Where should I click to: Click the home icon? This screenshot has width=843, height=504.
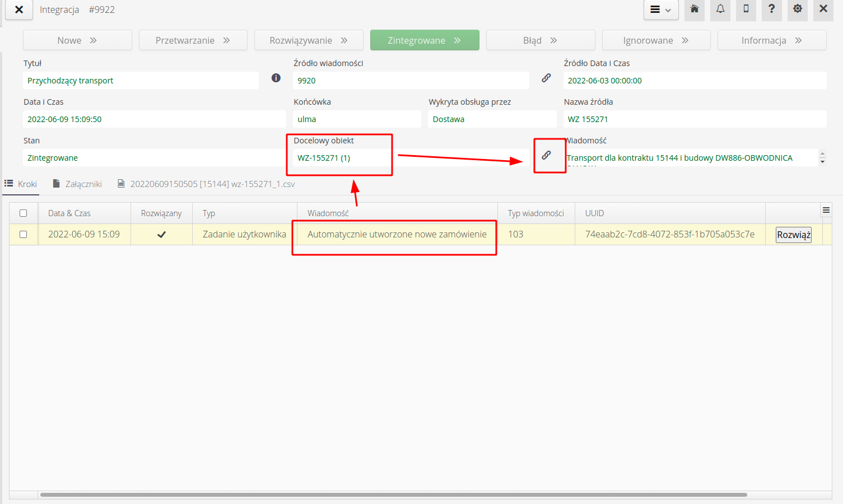[695, 10]
